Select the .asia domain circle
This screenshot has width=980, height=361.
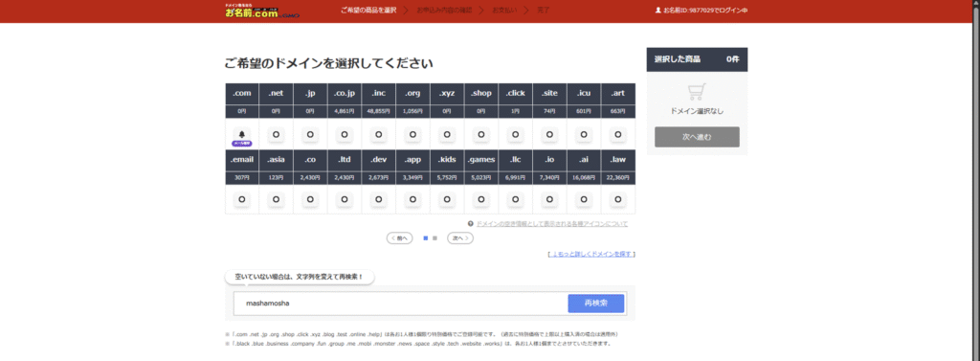(277, 199)
